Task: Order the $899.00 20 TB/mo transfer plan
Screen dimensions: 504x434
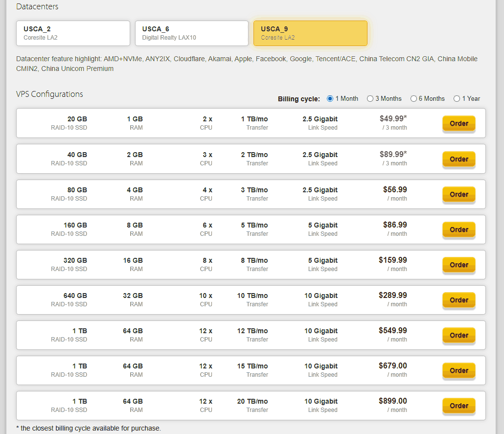Action: (x=458, y=406)
